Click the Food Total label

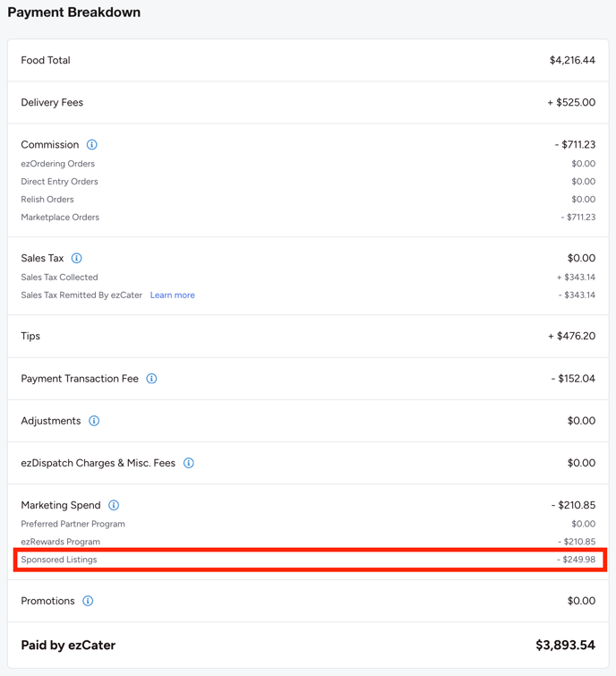pos(46,60)
